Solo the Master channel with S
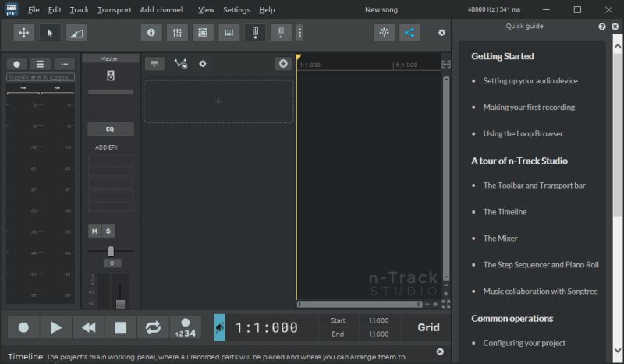 point(108,231)
